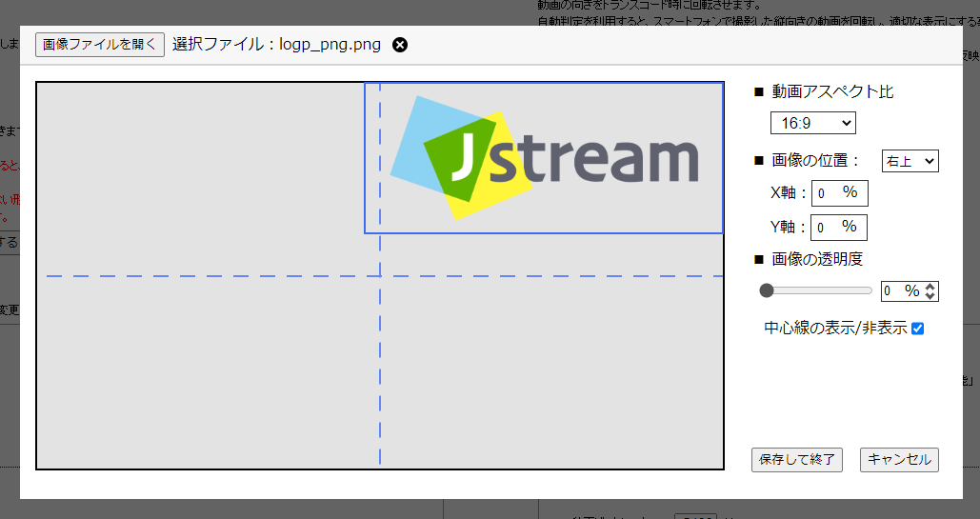The image size is (980, 519).
Task: Click the 中心線の表示/非表示 label text
Action: click(x=835, y=329)
